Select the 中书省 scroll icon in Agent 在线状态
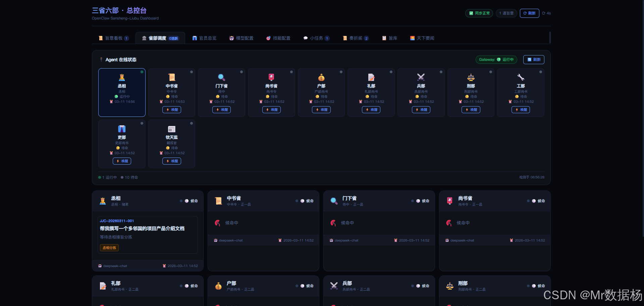Viewport: 644px width, 306px height. click(172, 78)
